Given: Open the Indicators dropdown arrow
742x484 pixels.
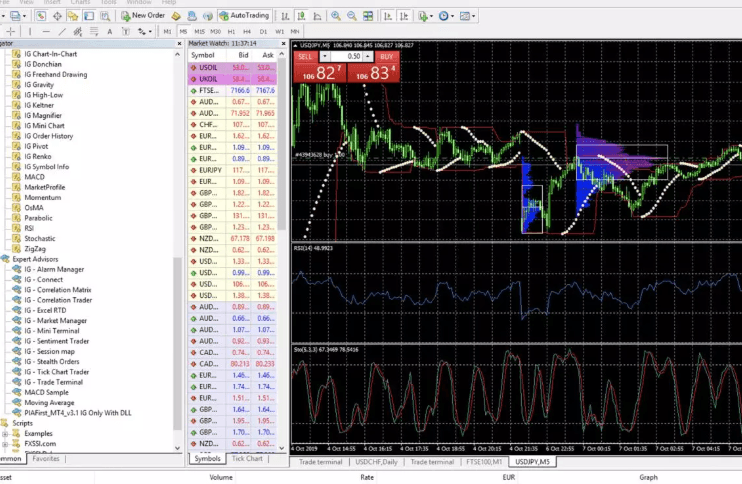Looking at the screenshot, I should [x=431, y=17].
